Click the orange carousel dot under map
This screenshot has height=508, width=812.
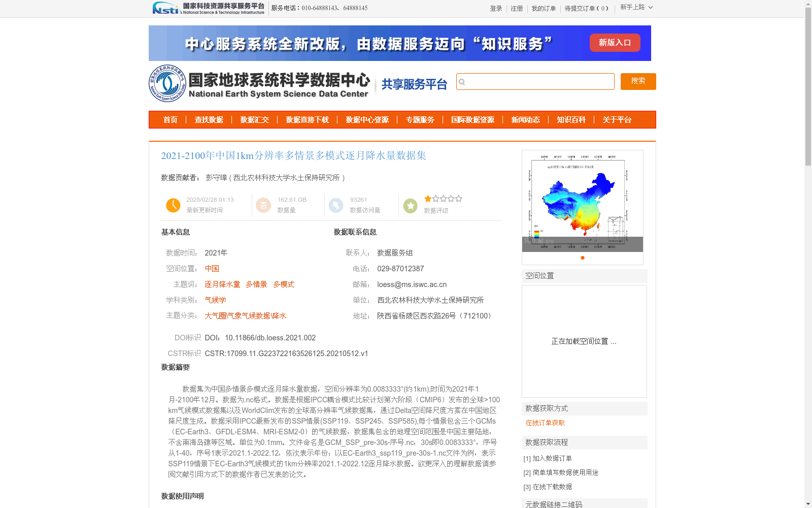click(x=583, y=258)
